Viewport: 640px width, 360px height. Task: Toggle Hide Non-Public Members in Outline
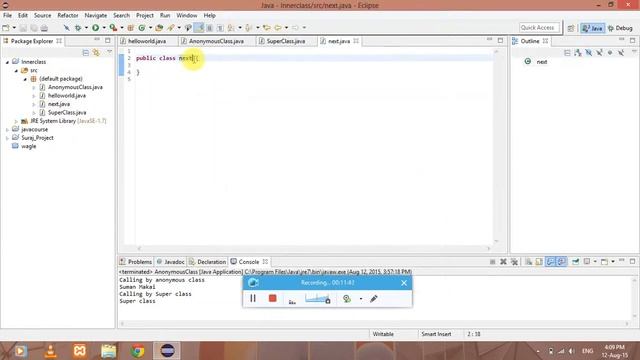click(x=610, y=53)
